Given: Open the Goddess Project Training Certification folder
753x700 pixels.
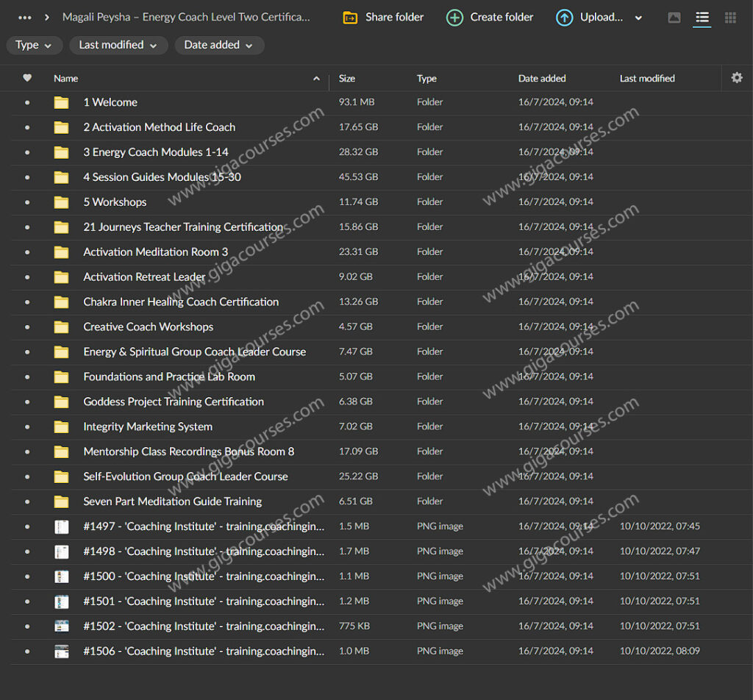Looking at the screenshot, I should (173, 401).
